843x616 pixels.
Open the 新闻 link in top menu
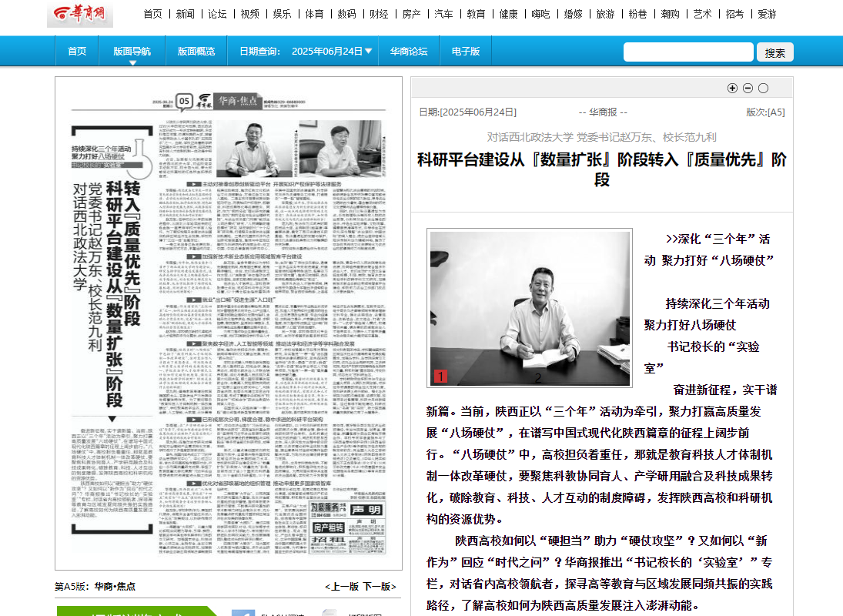pyautogui.click(x=185, y=14)
